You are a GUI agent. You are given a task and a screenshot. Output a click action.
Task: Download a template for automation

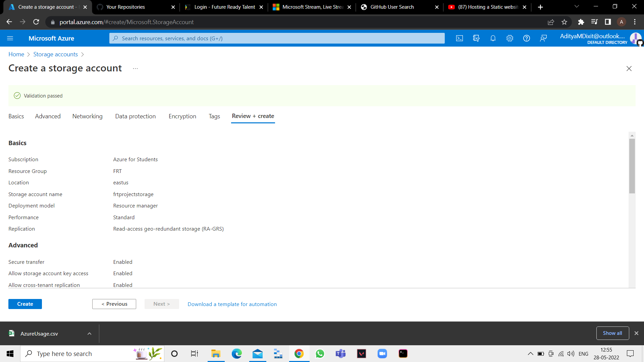(232, 304)
